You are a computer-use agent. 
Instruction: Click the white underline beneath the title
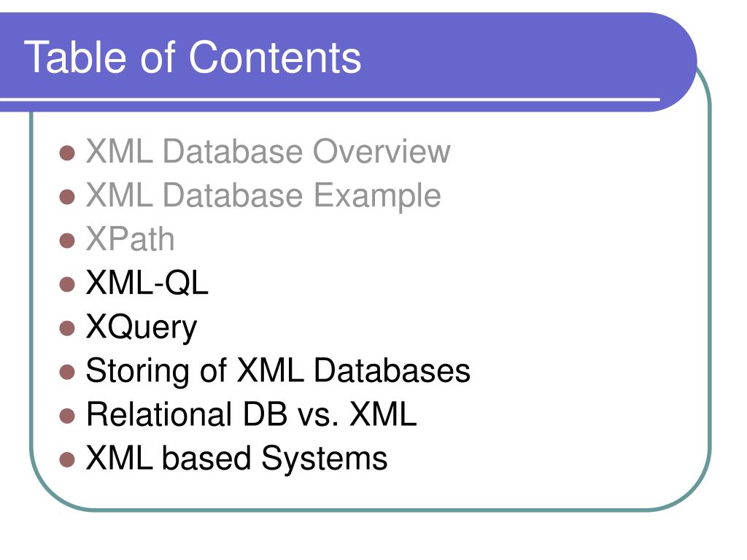[x=330, y=99]
